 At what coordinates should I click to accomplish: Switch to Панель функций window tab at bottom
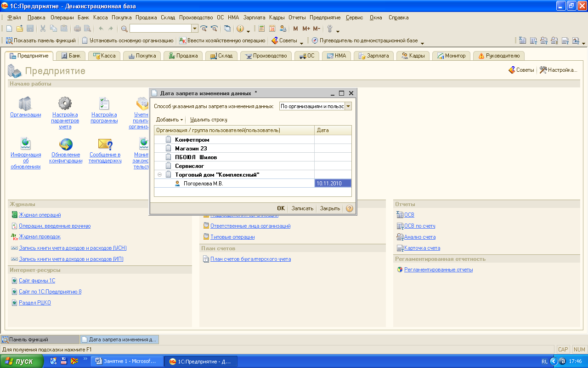click(x=40, y=339)
